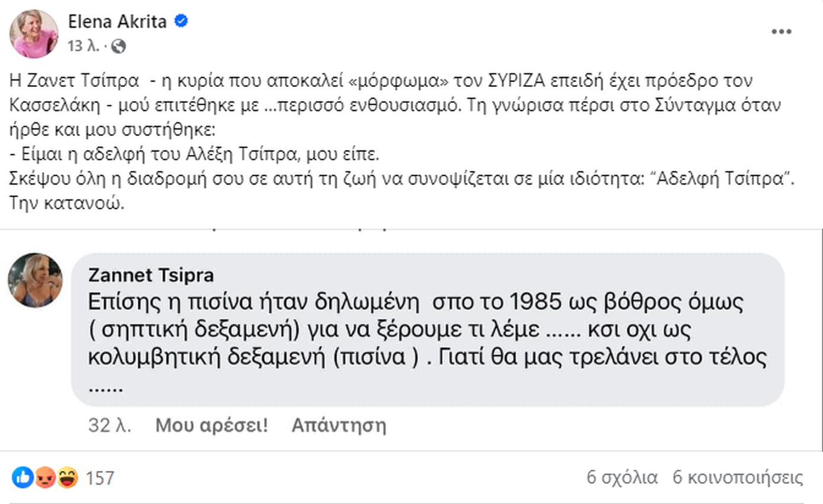Image resolution: width=823 pixels, height=504 pixels.
Task: Click the blue Like reaction icon
Action: pos(22,477)
